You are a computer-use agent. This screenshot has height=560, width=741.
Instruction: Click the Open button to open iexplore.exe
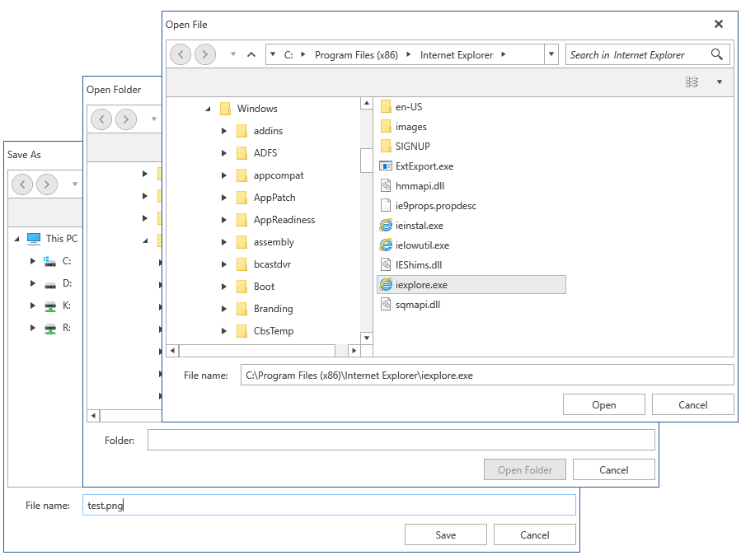pos(603,404)
